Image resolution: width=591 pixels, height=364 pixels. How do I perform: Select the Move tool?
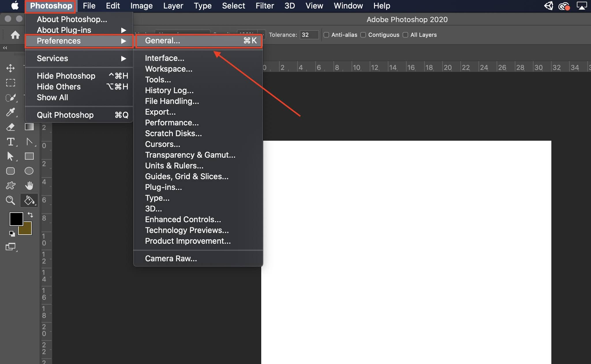coord(10,68)
